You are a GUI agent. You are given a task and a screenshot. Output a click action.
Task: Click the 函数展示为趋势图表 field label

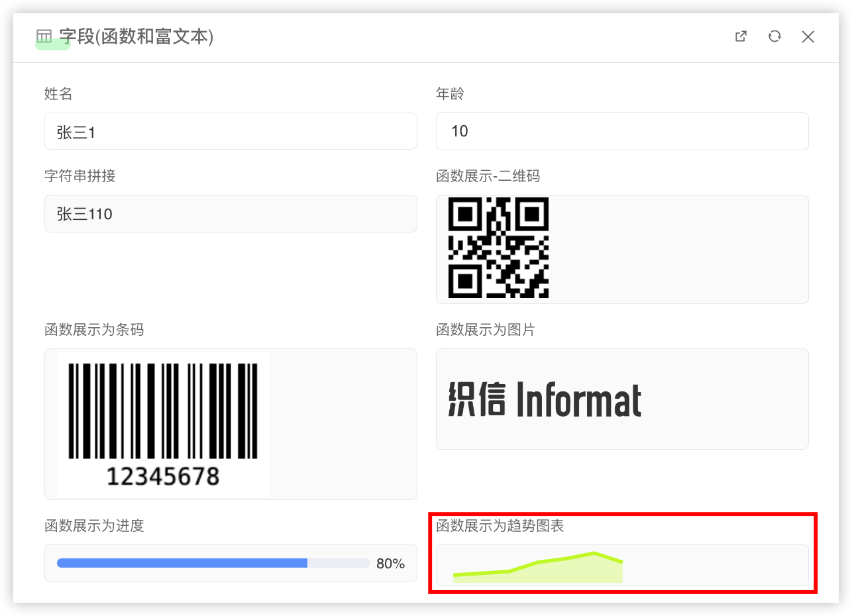pos(500,526)
